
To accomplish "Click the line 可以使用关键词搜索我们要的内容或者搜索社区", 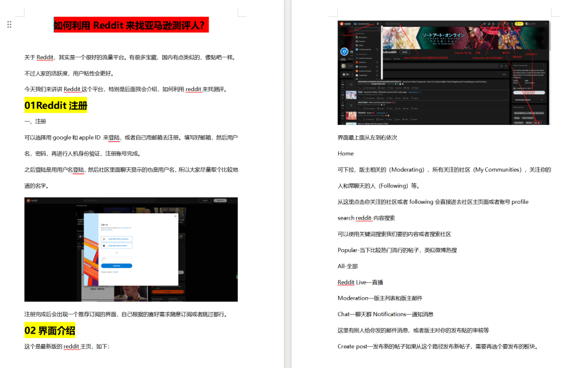I will coord(395,234).
